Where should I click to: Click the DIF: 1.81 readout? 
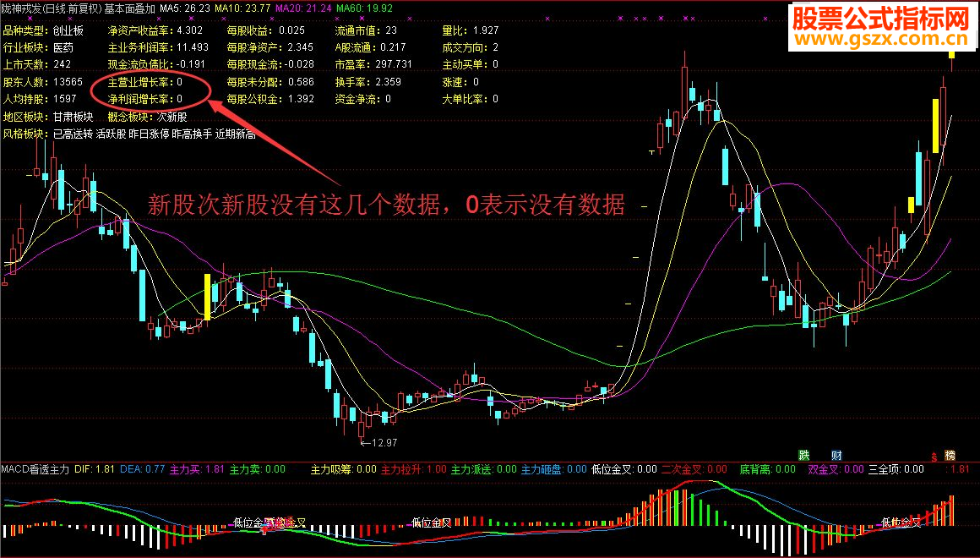[95, 468]
